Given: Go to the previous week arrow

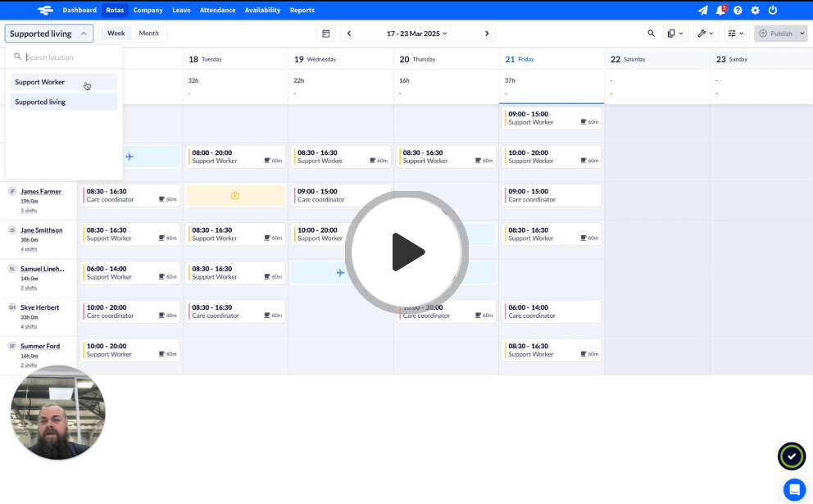Looking at the screenshot, I should (x=349, y=34).
